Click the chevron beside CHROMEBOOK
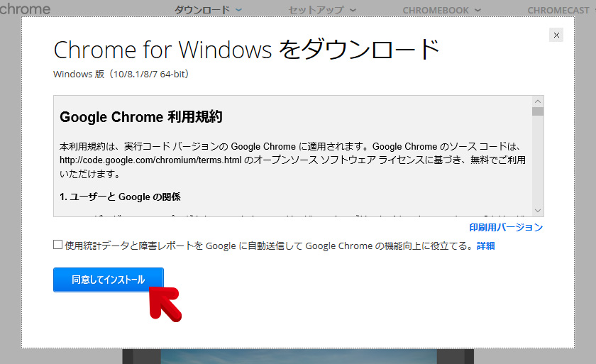596x364 pixels. click(477, 10)
